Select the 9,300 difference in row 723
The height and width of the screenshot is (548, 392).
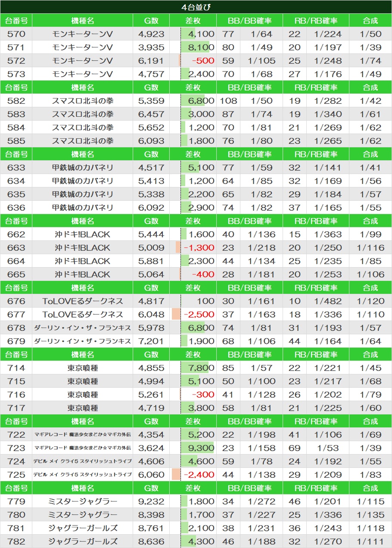click(193, 448)
